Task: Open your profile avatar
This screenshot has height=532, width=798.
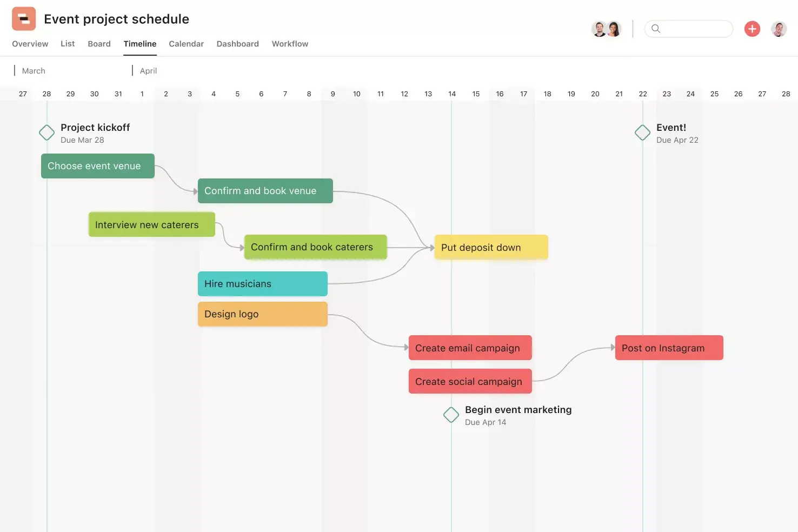Action: pyautogui.click(x=779, y=29)
